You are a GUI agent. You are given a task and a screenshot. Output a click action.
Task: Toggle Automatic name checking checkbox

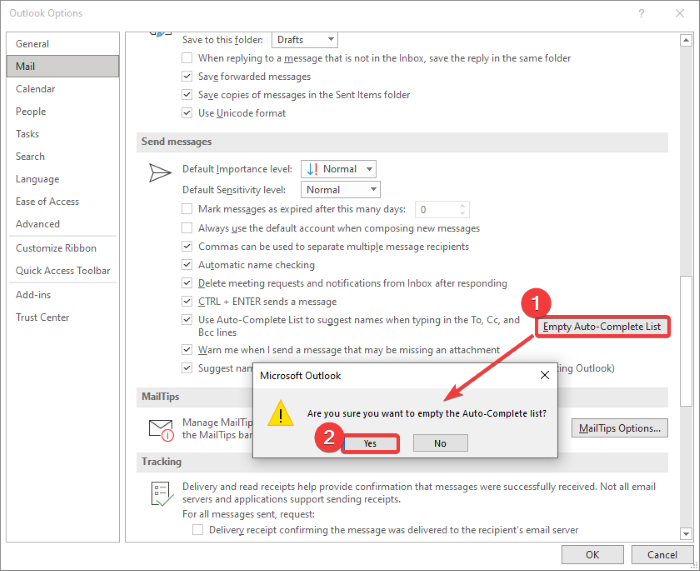(187, 264)
